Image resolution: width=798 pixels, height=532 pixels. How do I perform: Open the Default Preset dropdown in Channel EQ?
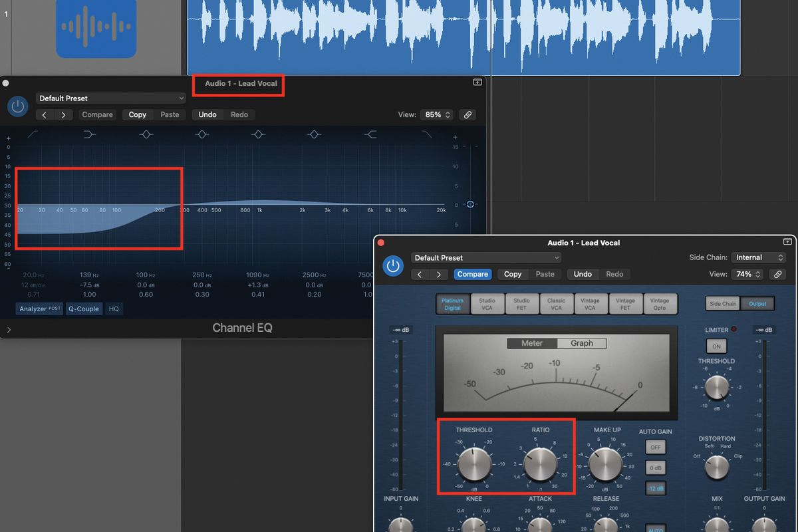tap(110, 98)
